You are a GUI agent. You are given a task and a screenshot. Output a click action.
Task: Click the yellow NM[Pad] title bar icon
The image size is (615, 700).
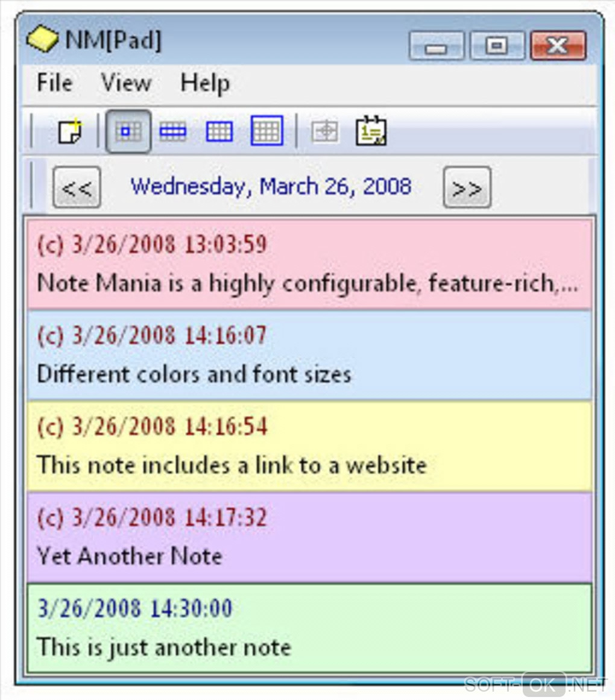click(x=42, y=39)
